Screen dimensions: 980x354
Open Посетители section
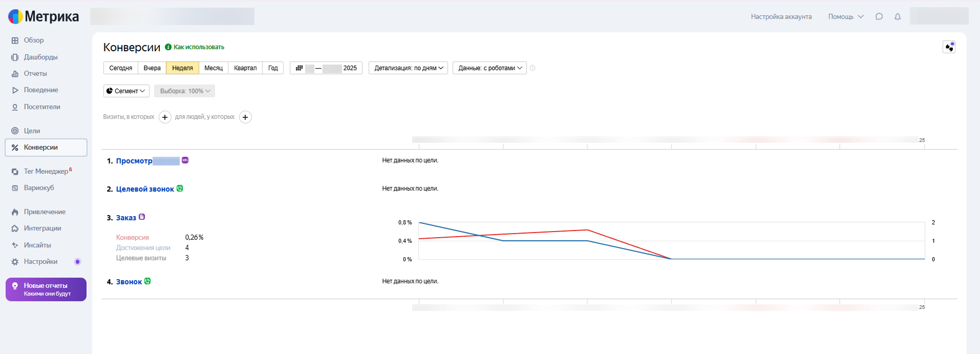click(42, 107)
